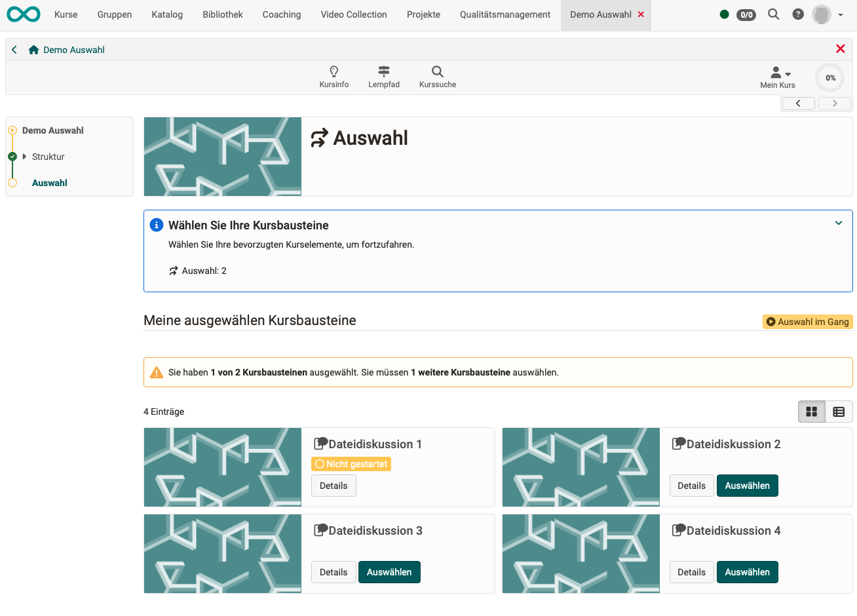The height and width of the screenshot is (616, 857).
Task: Switch to table list view
Action: tap(839, 412)
